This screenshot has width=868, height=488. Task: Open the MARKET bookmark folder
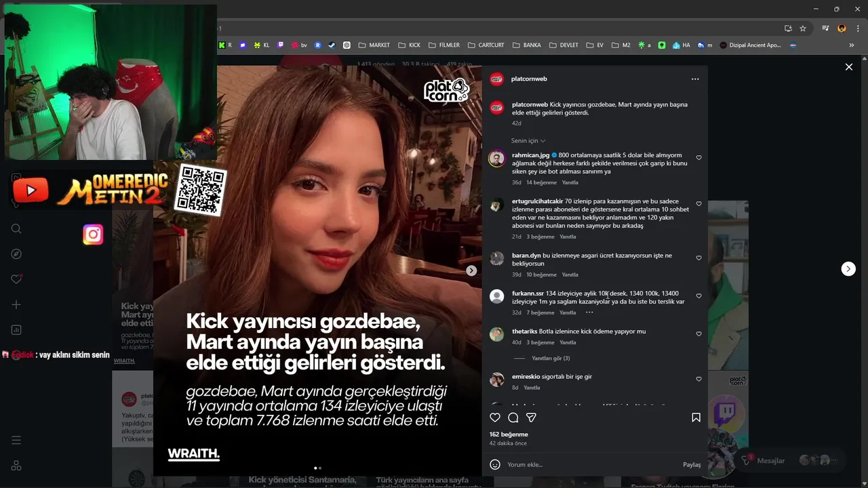pos(374,45)
